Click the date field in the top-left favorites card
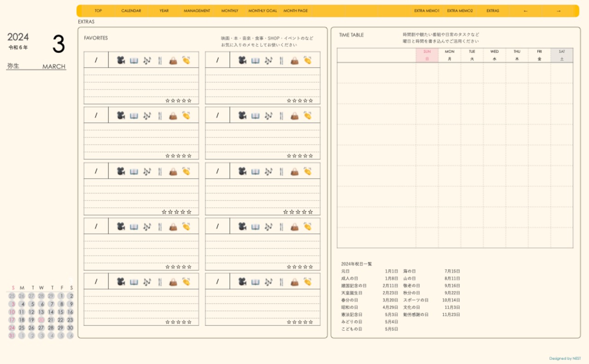The width and height of the screenshot is (589, 364). [96, 60]
